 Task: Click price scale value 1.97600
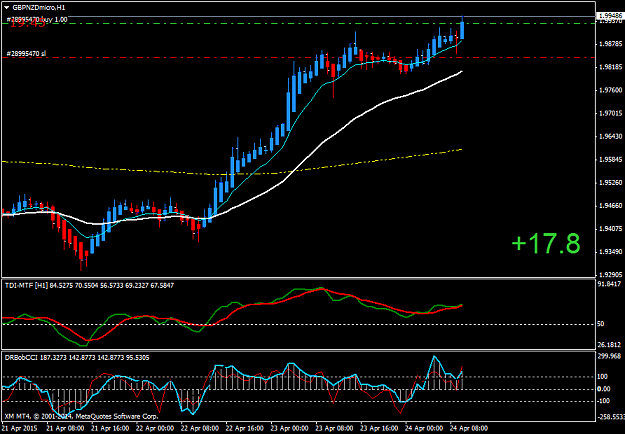click(609, 90)
